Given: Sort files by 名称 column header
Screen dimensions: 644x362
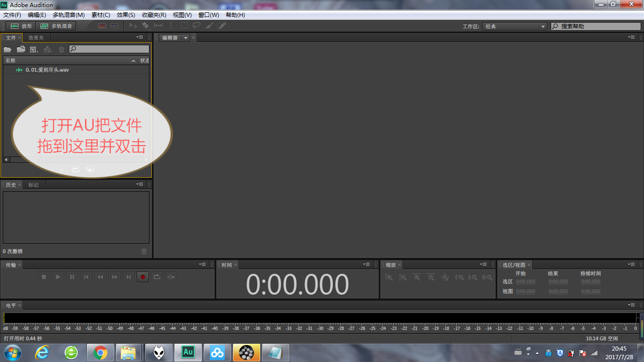Looking at the screenshot, I should pyautogui.click(x=70, y=60).
